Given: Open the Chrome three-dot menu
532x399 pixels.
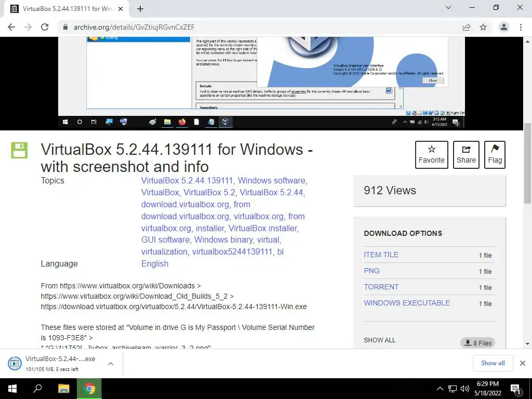Looking at the screenshot, I should coord(521,27).
